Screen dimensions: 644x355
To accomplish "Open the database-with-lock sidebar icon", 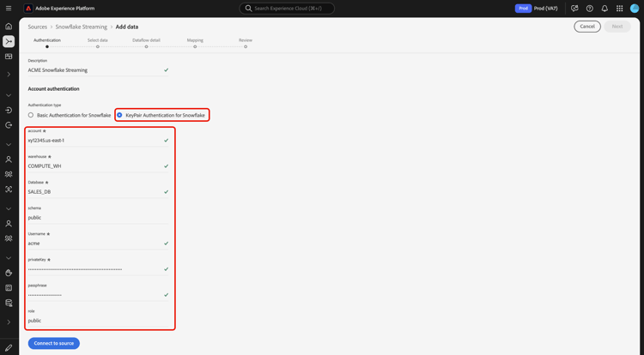I will 9,303.
